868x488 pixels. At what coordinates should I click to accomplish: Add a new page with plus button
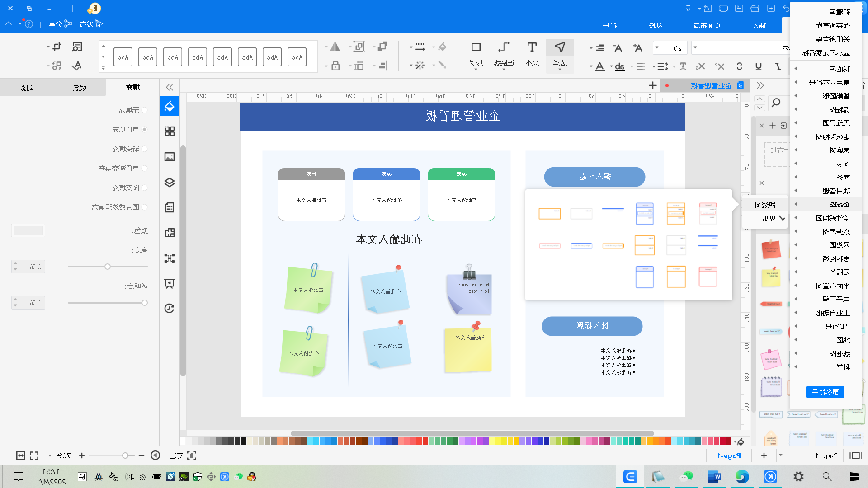click(764, 455)
